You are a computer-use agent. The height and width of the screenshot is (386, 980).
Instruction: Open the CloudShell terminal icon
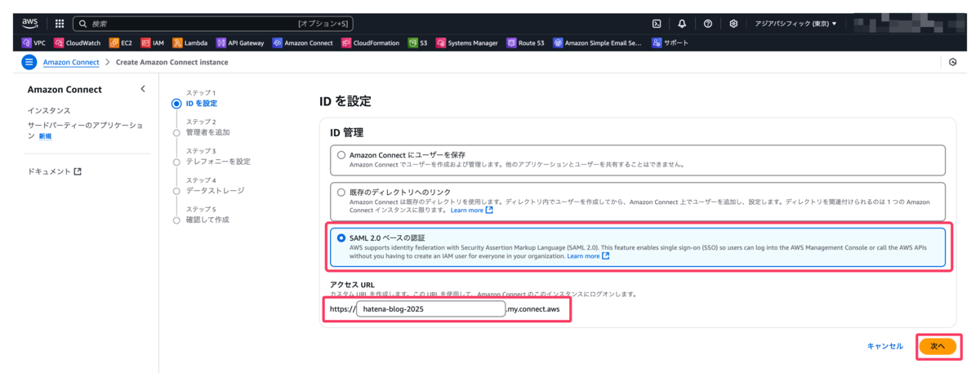(657, 24)
